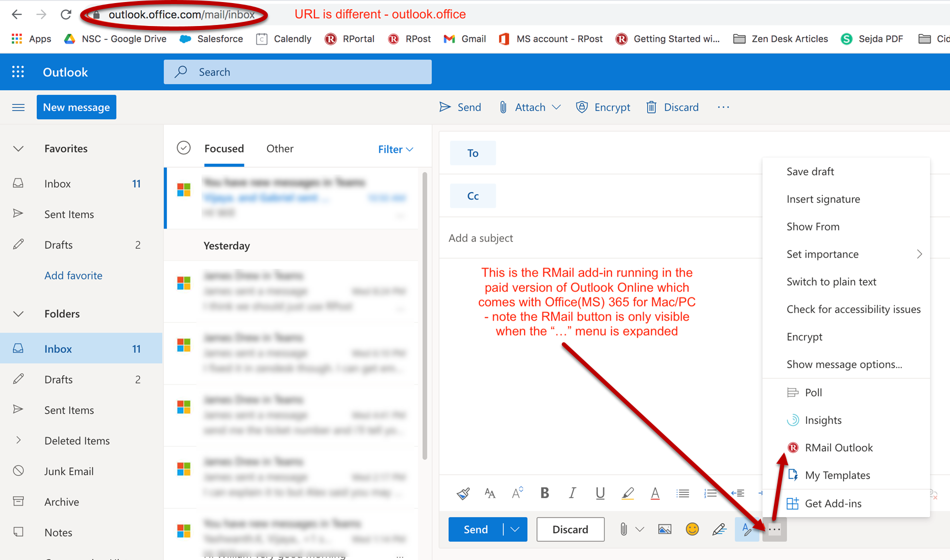Insert a numbered list

[710, 493]
